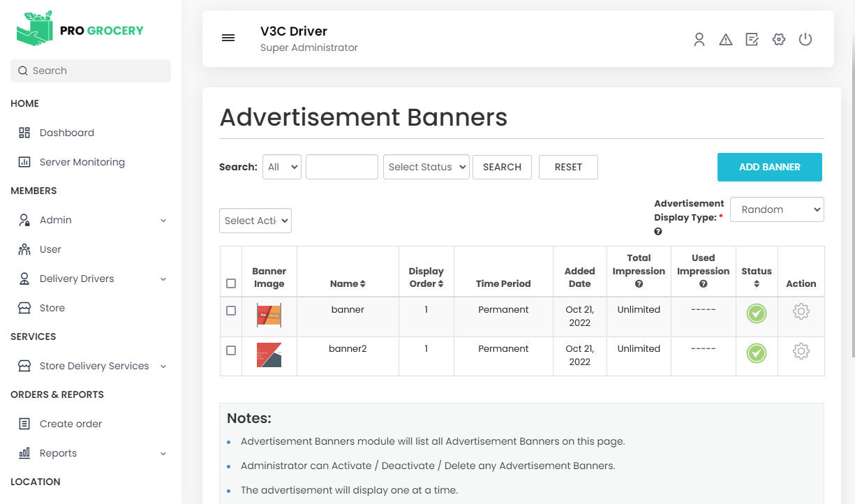
Task: Click the active status checkmark for banner
Action: [x=757, y=313]
